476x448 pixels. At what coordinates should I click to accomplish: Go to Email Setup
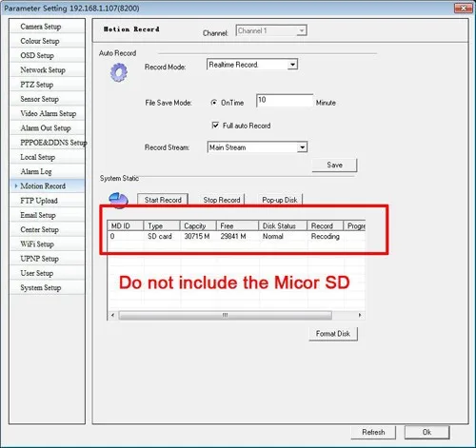(48, 215)
